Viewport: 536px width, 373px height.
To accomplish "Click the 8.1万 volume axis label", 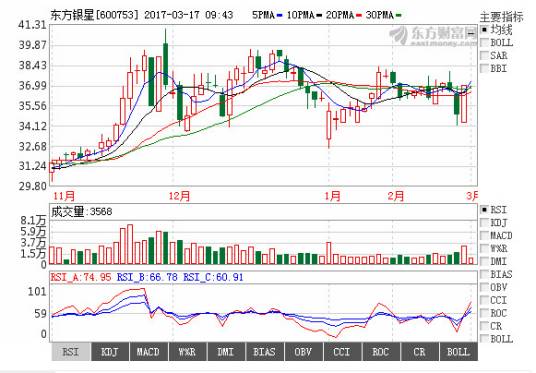I will (x=33, y=221).
